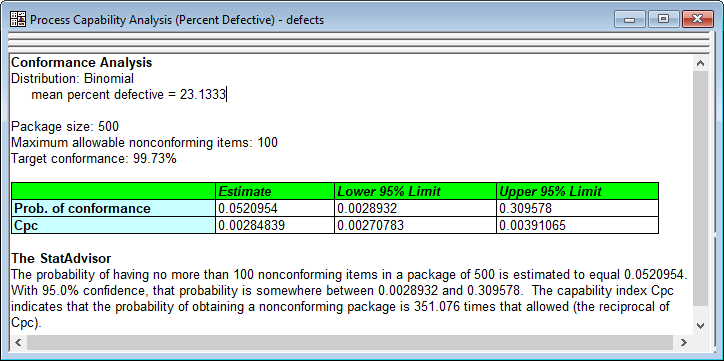Click the 'Package size: 500' line
The width and height of the screenshot is (724, 361).
click(65, 126)
